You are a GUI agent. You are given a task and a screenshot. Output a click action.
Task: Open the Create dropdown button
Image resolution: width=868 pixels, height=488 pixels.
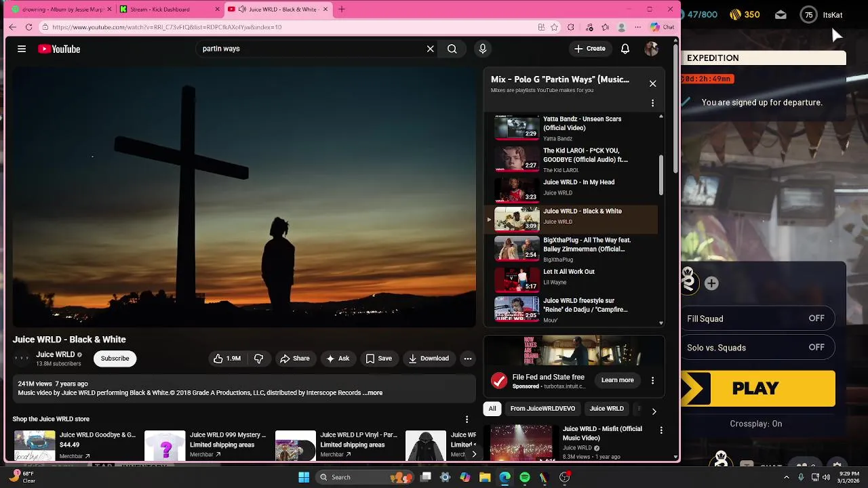pyautogui.click(x=589, y=49)
